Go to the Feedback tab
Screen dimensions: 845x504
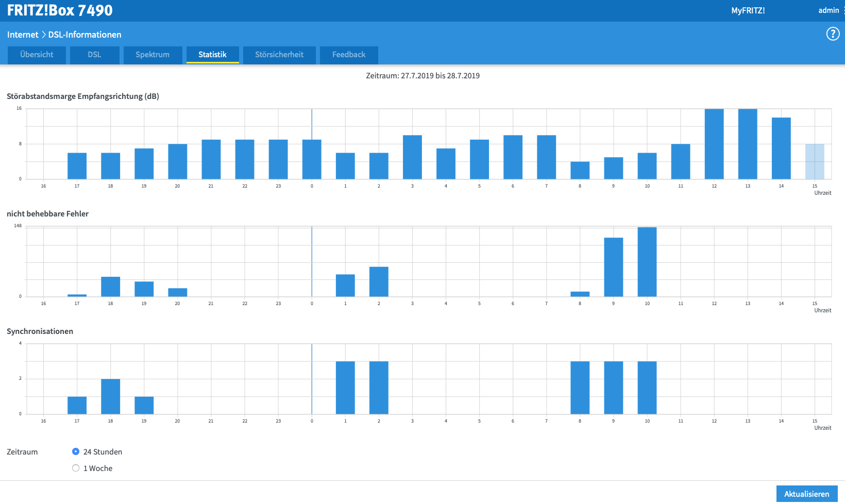click(349, 55)
